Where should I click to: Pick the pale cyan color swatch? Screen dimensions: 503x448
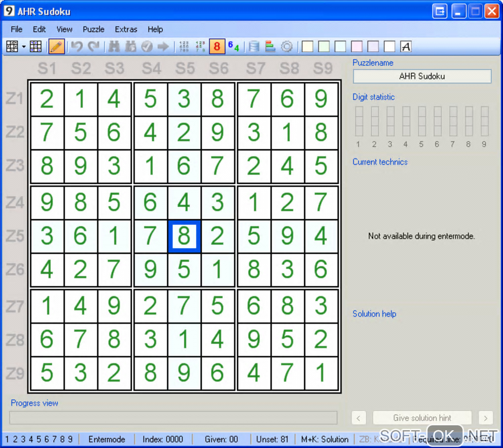pos(340,46)
